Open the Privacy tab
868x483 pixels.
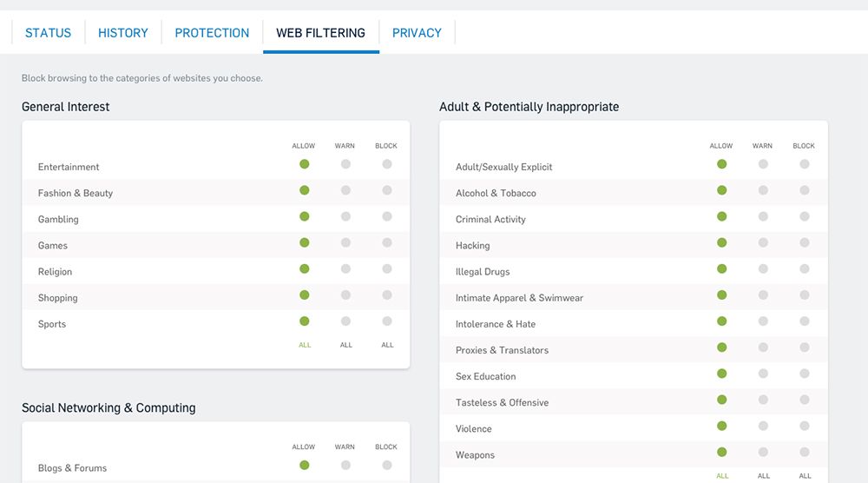tap(417, 33)
